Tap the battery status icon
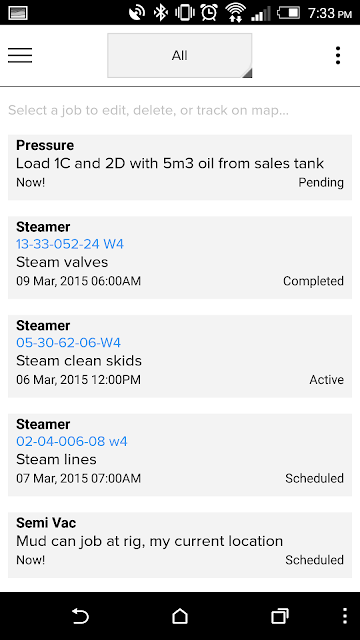 (289, 13)
